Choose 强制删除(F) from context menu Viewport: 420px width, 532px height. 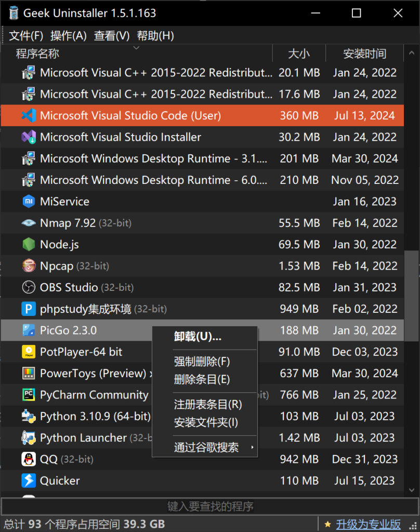pos(204,362)
